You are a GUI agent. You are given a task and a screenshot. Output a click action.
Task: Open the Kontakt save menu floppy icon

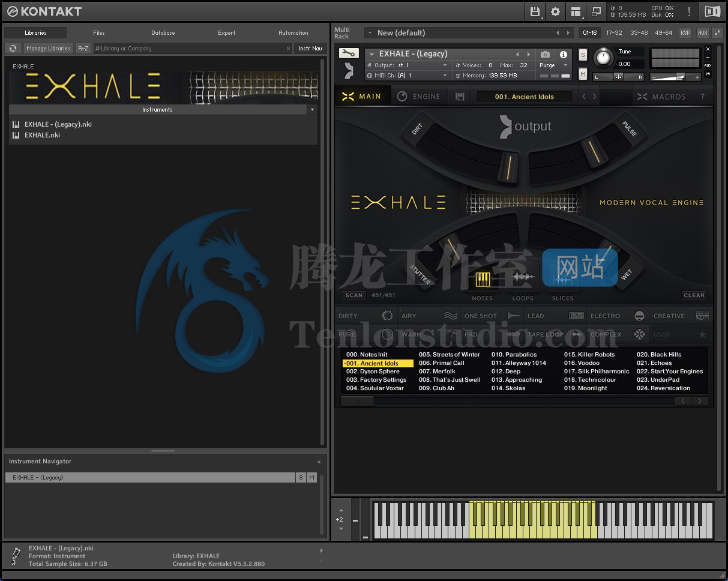535,11
